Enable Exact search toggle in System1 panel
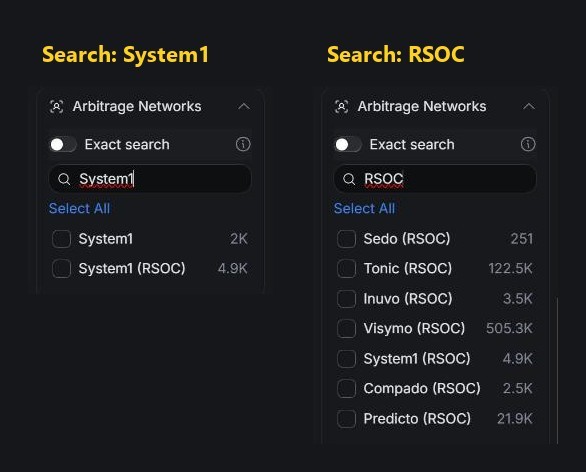Image resolution: width=586 pixels, height=472 pixels. 63,145
